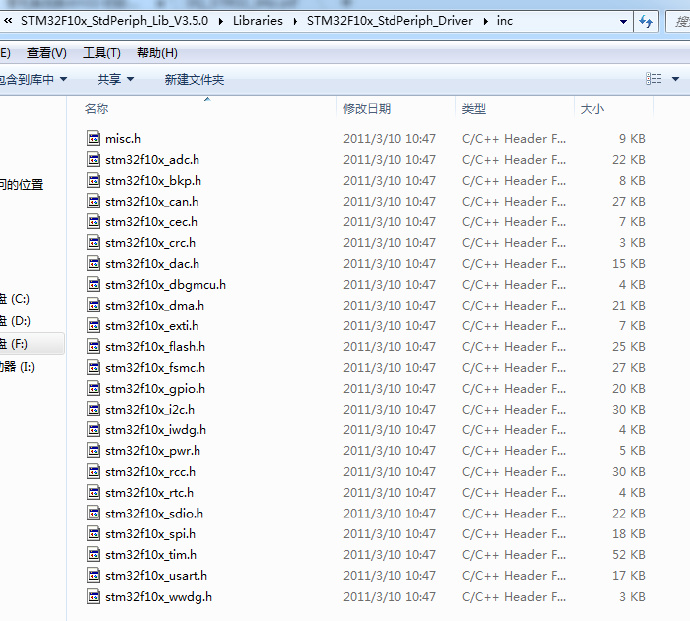This screenshot has height=621, width=690.
Task: Go to STM32F10x_StdPeriph_Lib_V3.5.0 breadcrumb folder
Action: point(114,21)
